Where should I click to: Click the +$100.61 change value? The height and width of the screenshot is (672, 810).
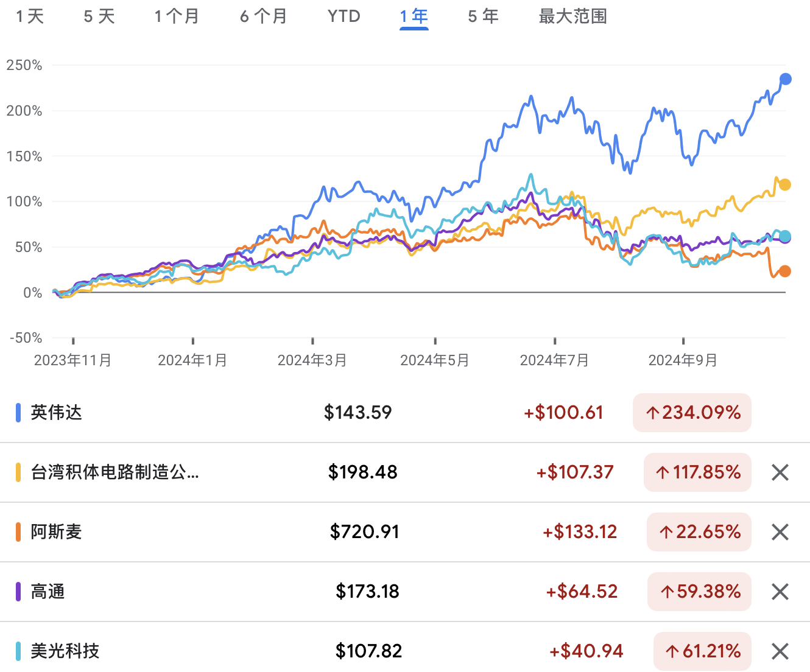pyautogui.click(x=563, y=413)
